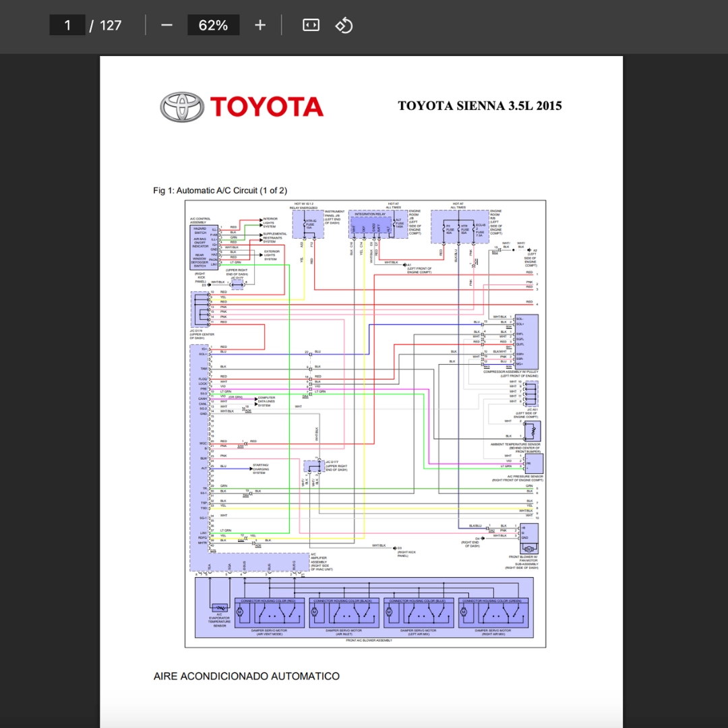Click the A/C EVAPORATOR TEMPERATURE SENSOR label
The image size is (728, 728).
(220, 620)
